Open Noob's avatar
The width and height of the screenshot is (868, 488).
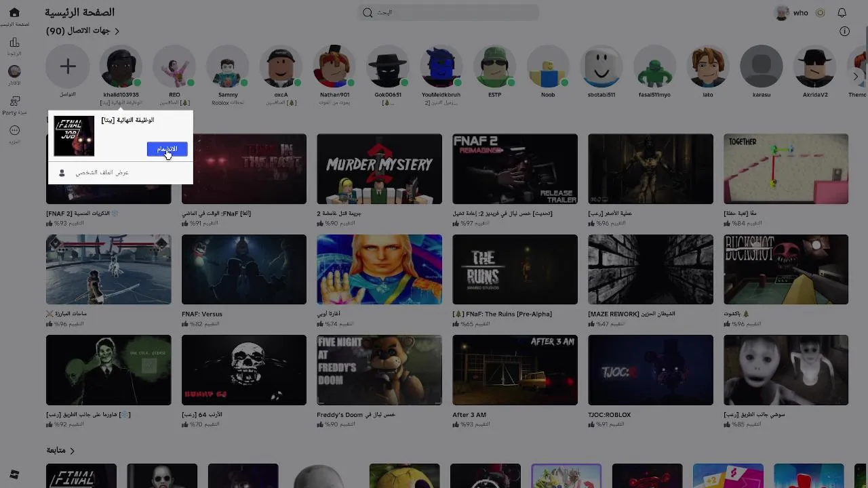point(548,66)
